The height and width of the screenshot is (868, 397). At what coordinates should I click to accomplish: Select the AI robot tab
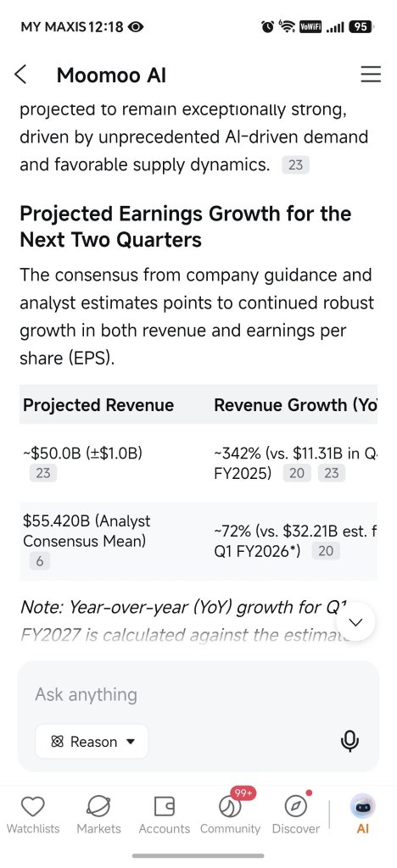(x=363, y=815)
